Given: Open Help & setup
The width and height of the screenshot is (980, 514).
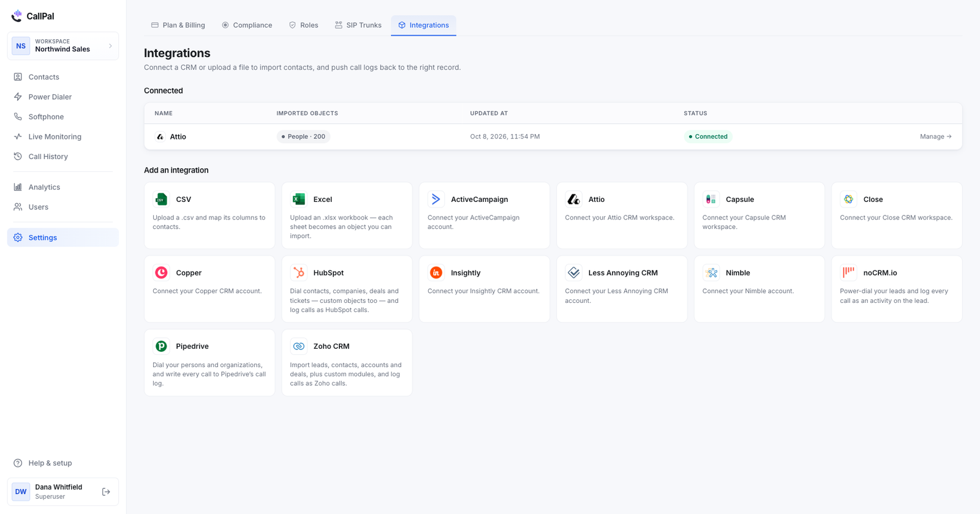Looking at the screenshot, I should 63,463.
